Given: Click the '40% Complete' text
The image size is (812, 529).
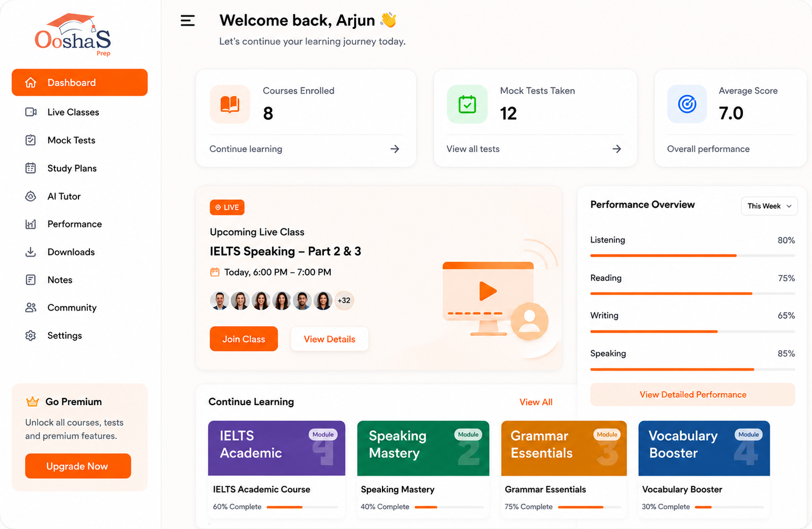Looking at the screenshot, I should (x=385, y=507).
